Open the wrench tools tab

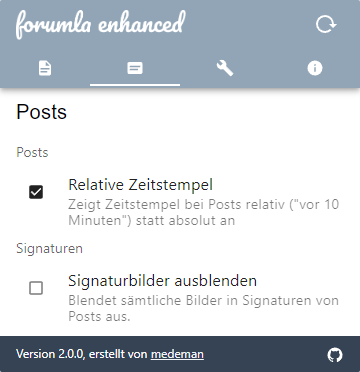click(x=225, y=69)
